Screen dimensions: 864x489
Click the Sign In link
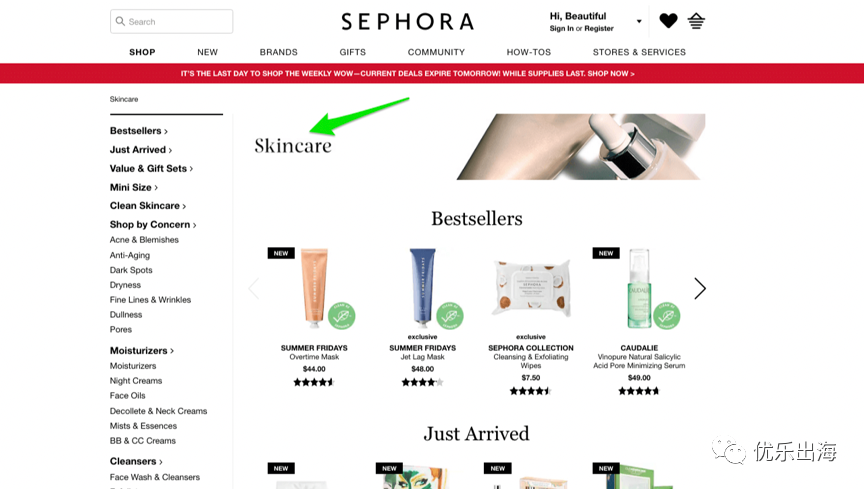[561, 29]
